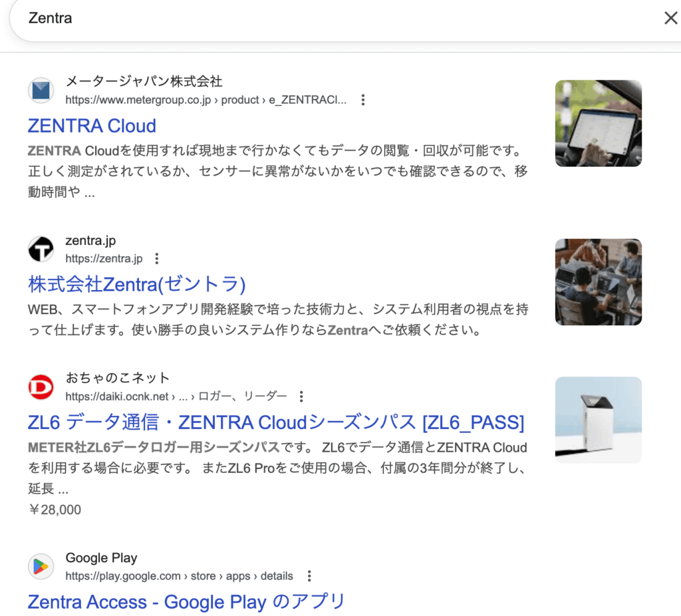
Task: Open three-dot menu next to zentra.jp URL
Action: coord(157,259)
